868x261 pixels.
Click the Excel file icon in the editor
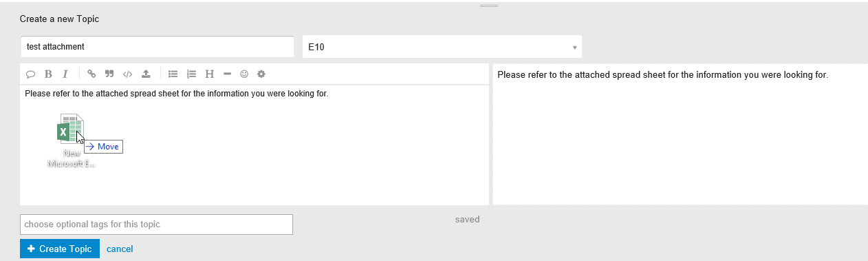[70, 129]
